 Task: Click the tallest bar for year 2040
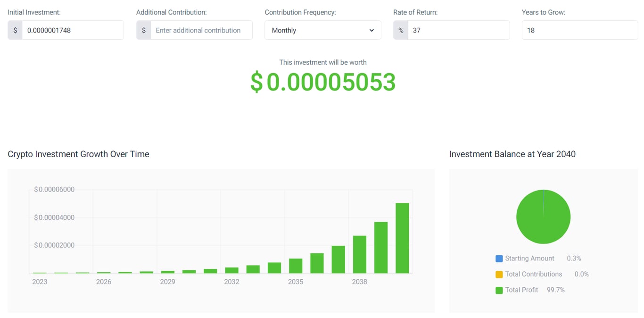click(402, 238)
